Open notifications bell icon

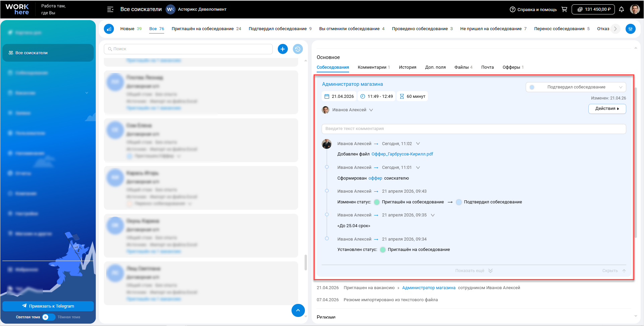(x=622, y=9)
